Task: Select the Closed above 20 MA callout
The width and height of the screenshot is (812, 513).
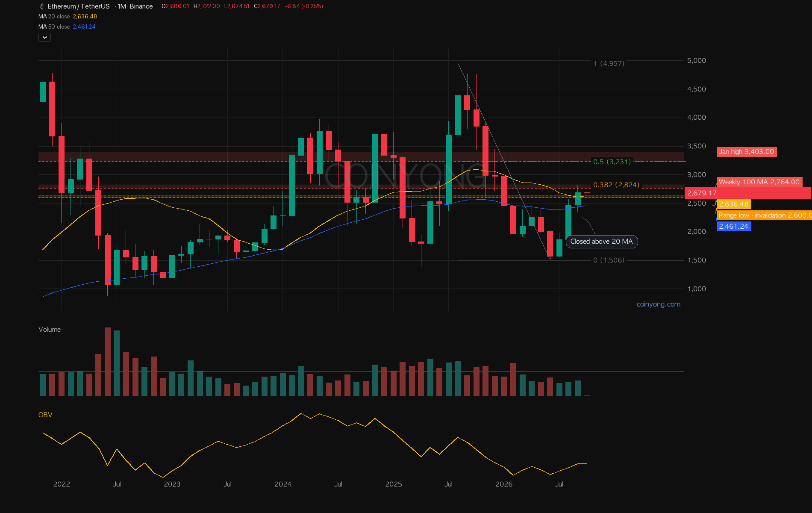Action: click(x=602, y=242)
